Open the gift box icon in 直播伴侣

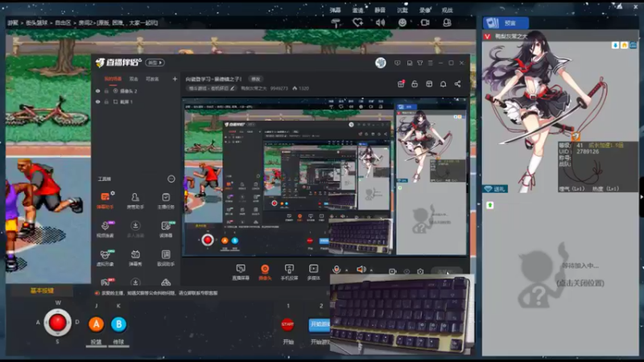(x=401, y=84)
